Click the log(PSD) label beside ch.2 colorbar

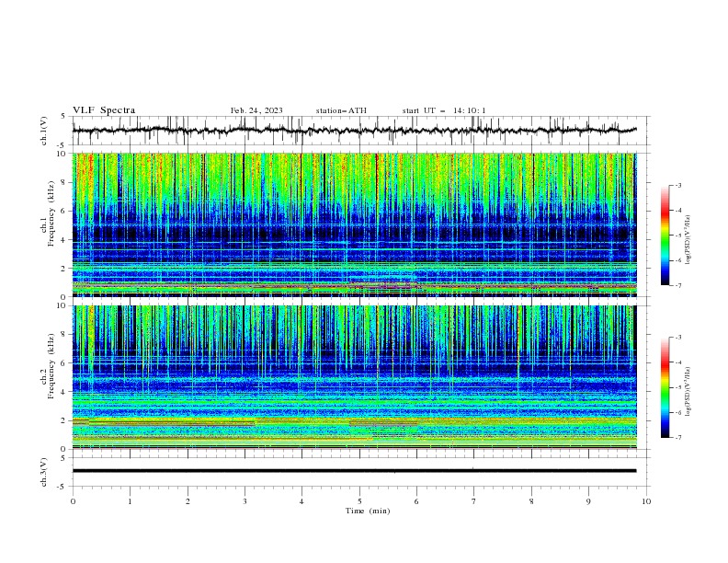tap(688, 392)
